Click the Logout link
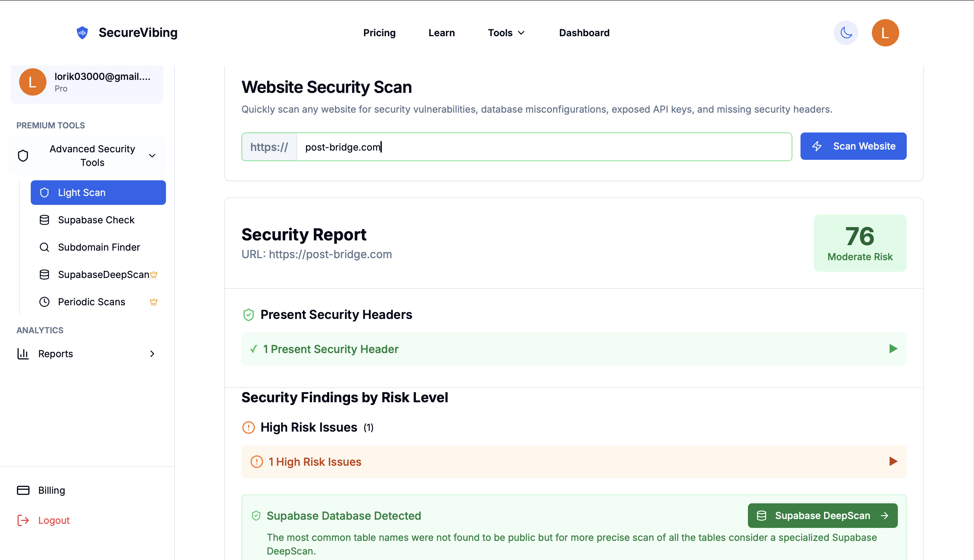Screen dimensions: 974x560 54,520
